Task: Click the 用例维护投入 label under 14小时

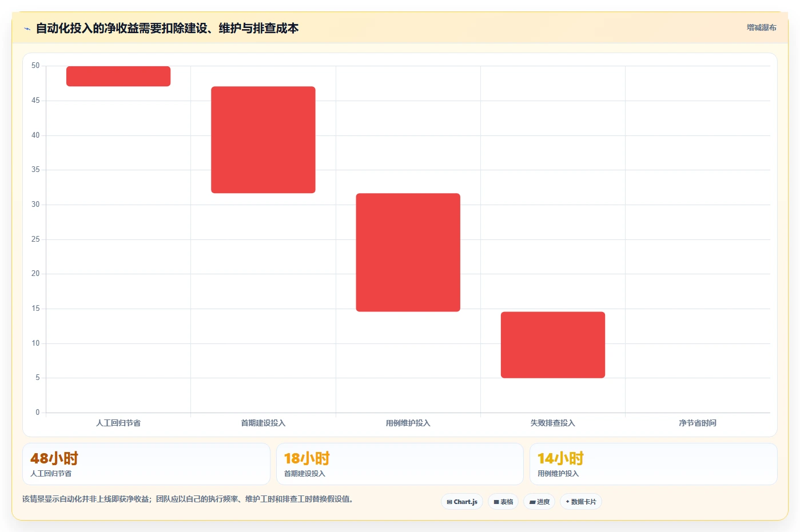Action: point(558,473)
